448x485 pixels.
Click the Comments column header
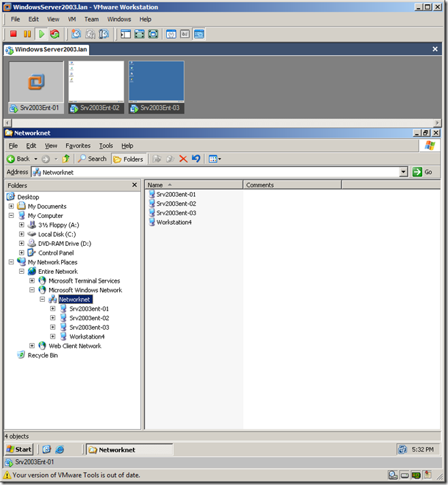coord(292,185)
